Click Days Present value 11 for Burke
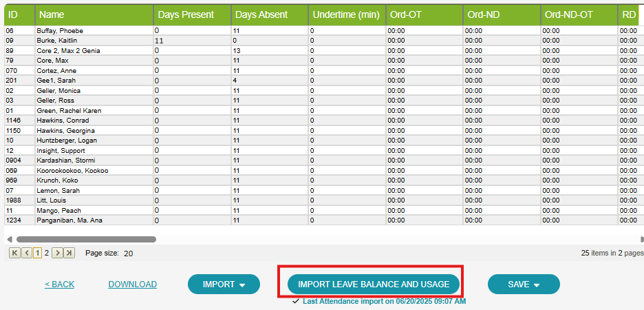 tap(159, 41)
